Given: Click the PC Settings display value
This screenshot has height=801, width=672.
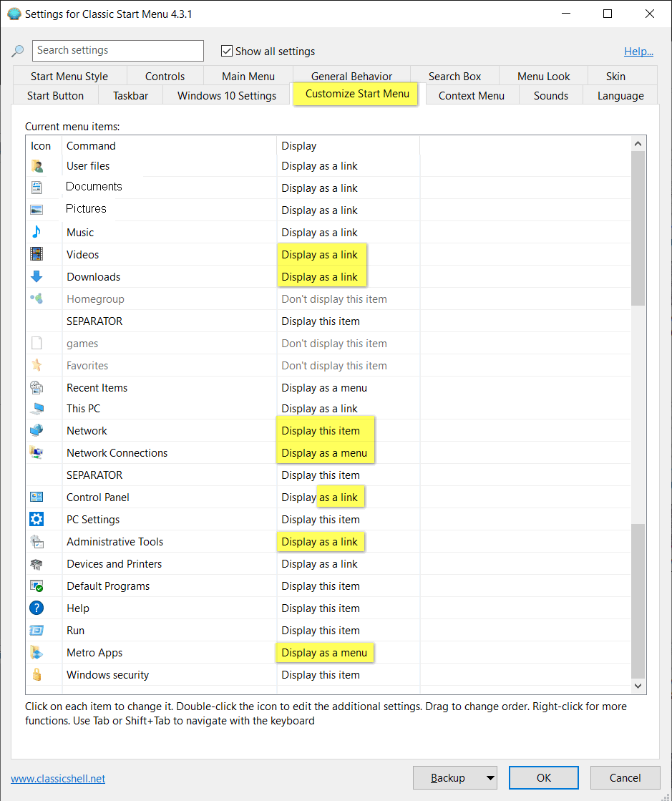Looking at the screenshot, I should [x=321, y=520].
